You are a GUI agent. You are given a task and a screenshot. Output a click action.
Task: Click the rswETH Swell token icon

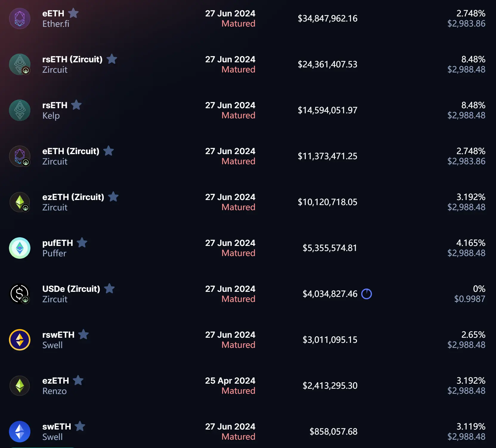(x=20, y=340)
